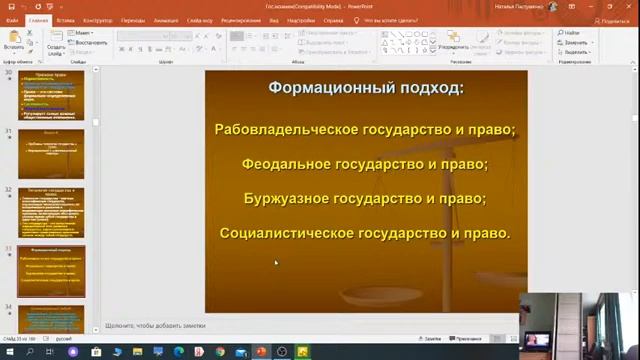Open the Файл tab

pyautogui.click(x=12, y=20)
